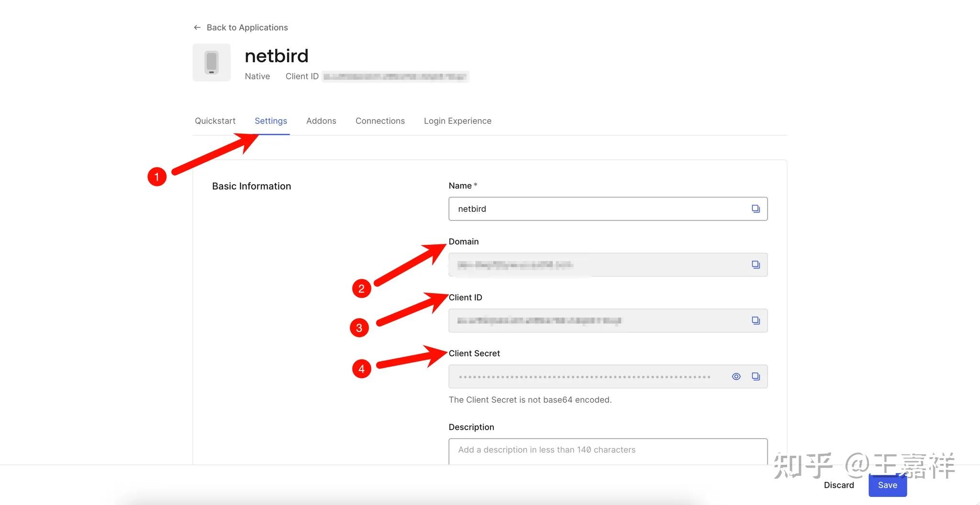Image resolution: width=980 pixels, height=505 pixels.
Task: Discard the unsaved changes
Action: (839, 484)
